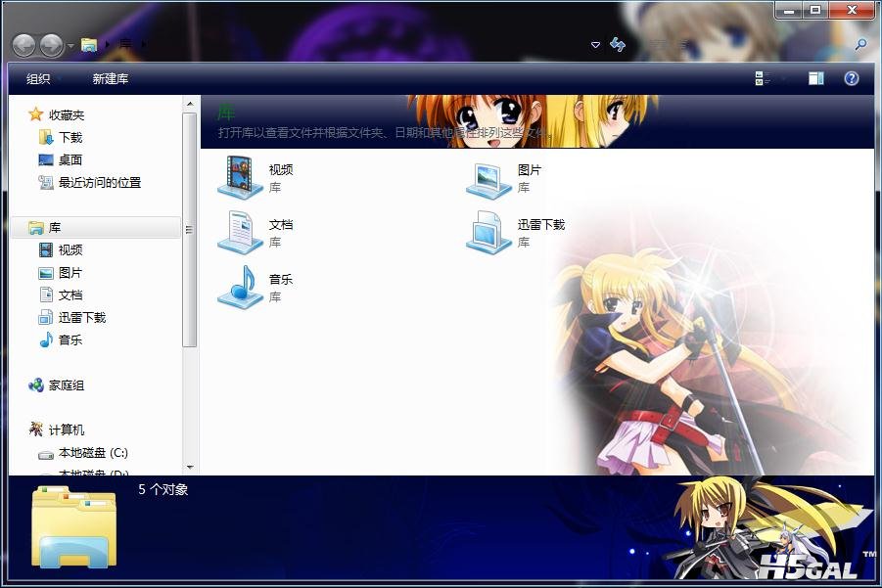Minimize the explorer window
Screen dimensions: 882x588
click(789, 10)
